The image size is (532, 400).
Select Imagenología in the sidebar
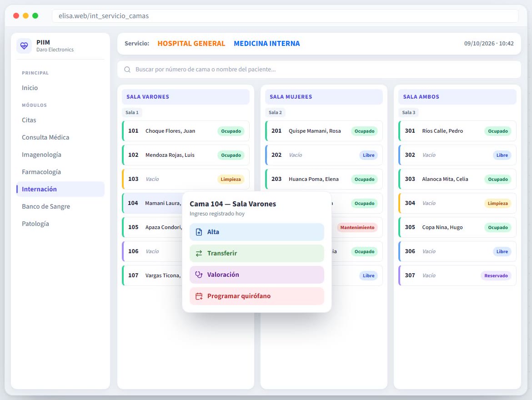[60, 155]
